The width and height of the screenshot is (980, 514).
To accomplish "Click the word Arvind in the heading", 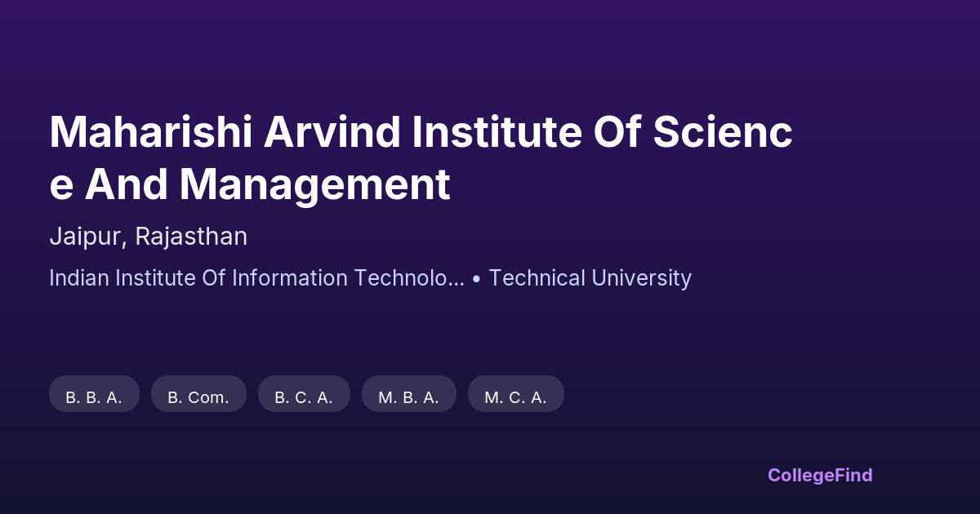I will (x=331, y=133).
